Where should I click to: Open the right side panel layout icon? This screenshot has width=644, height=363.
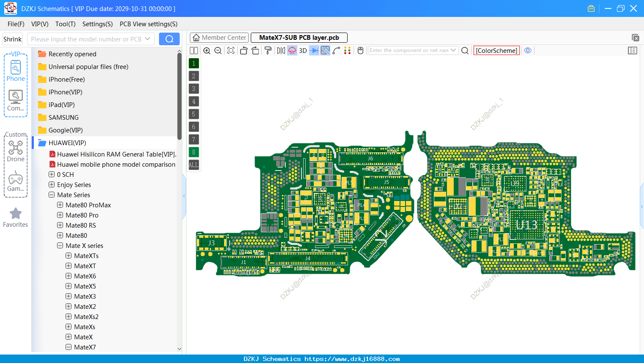(633, 50)
